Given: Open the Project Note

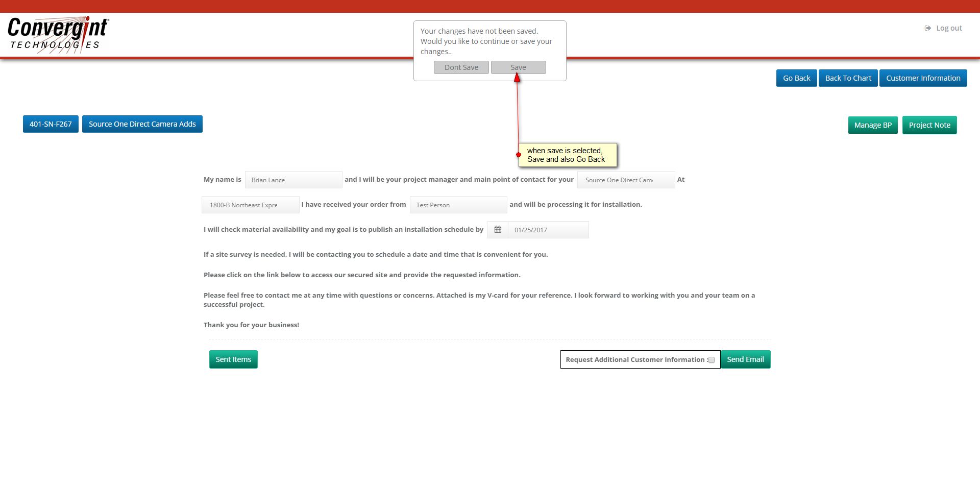Looking at the screenshot, I should [929, 125].
